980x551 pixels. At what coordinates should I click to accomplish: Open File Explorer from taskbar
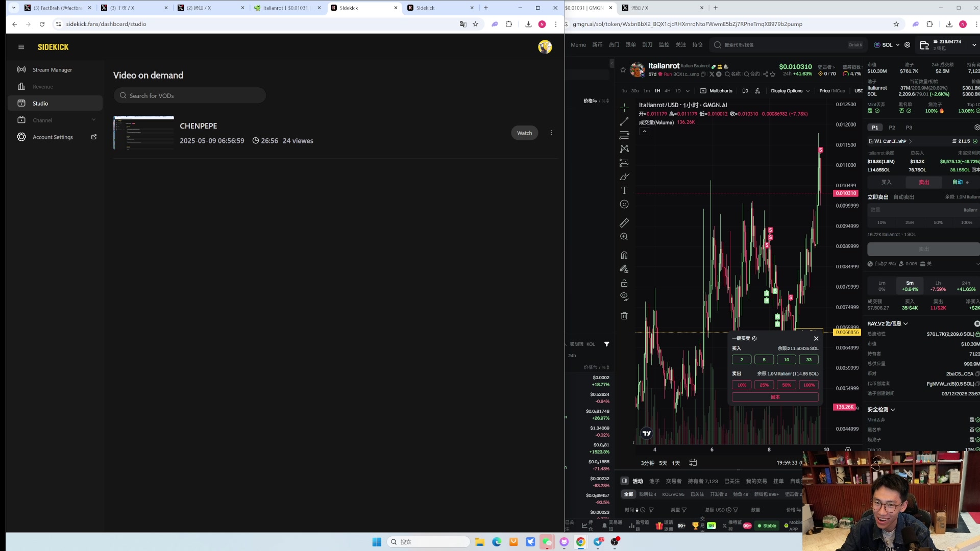click(x=479, y=542)
